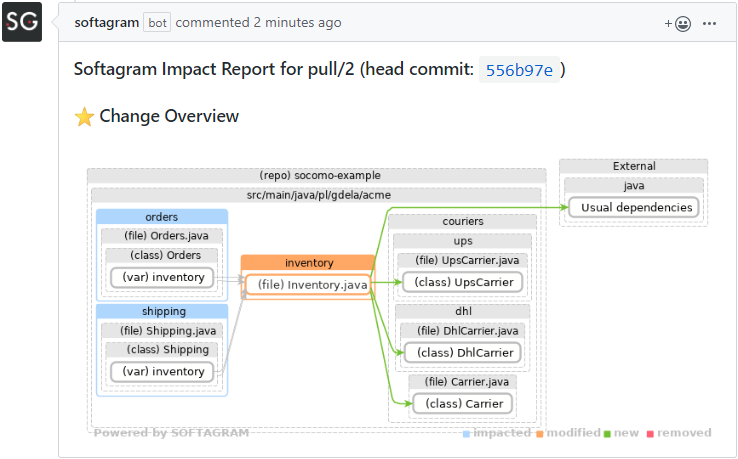Select the External group header

tap(634, 166)
